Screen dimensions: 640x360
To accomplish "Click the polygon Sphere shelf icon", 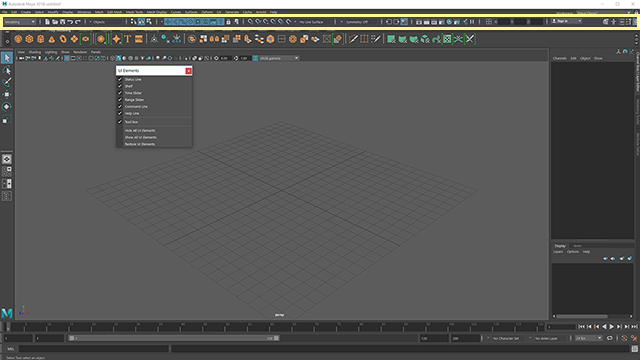I will 18,39.
